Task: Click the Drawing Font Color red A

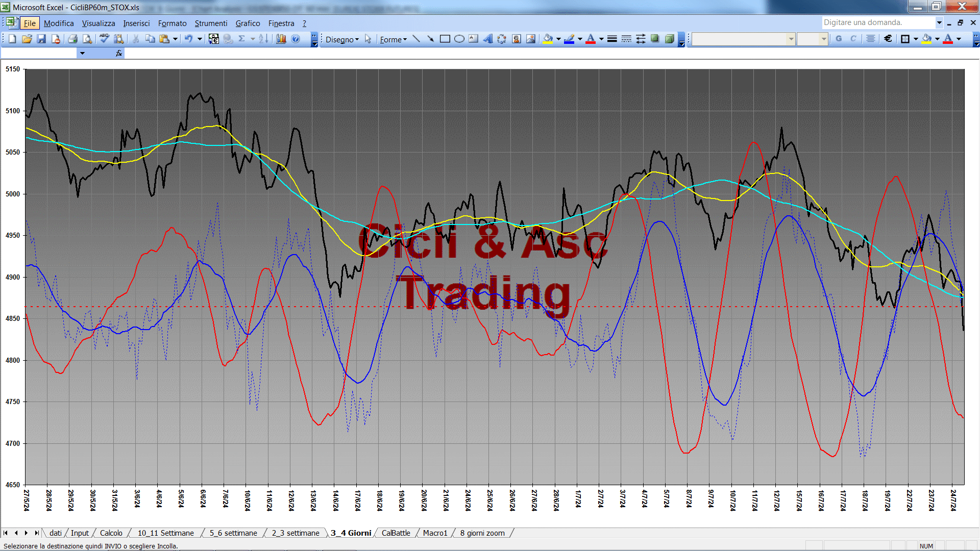Action: click(591, 39)
